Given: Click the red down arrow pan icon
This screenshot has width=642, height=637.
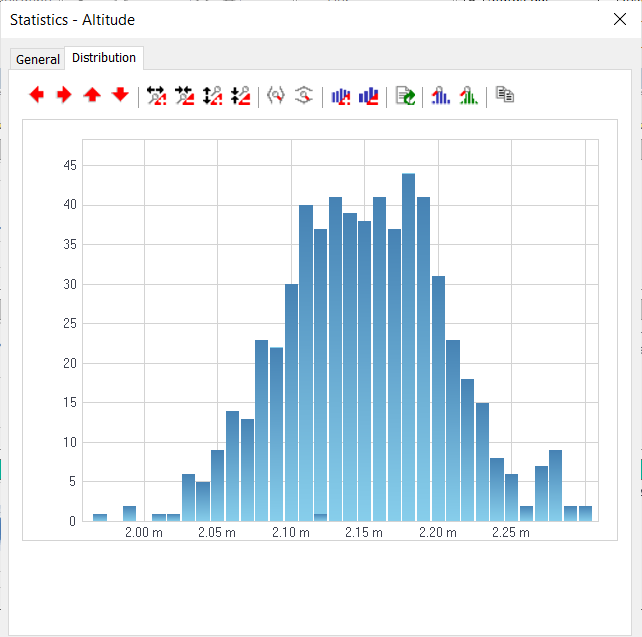Looking at the screenshot, I should pyautogui.click(x=120, y=95).
